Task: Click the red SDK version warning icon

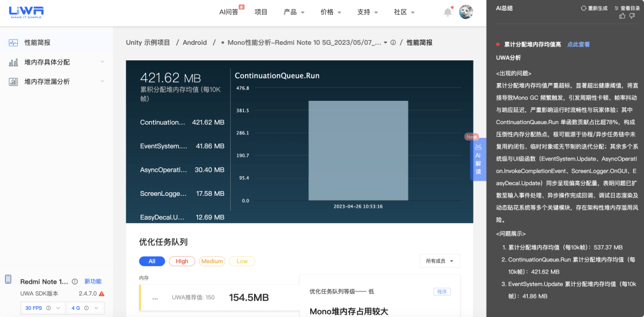Action: pos(101,294)
